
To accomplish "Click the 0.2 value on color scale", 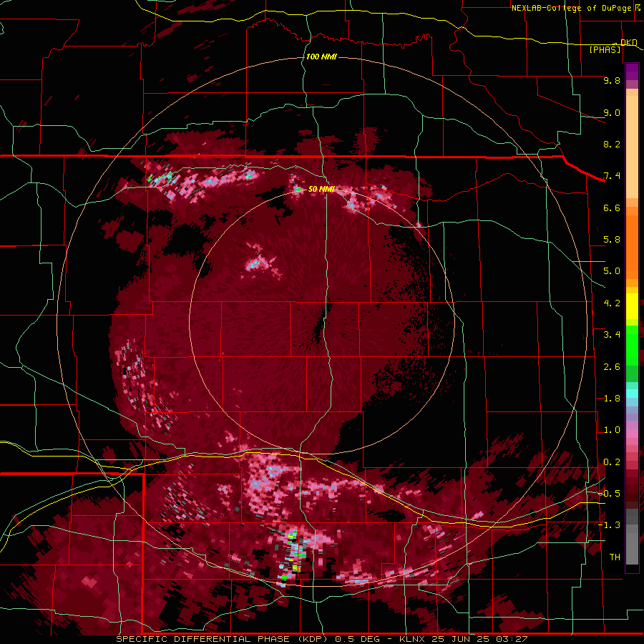I will (612, 462).
